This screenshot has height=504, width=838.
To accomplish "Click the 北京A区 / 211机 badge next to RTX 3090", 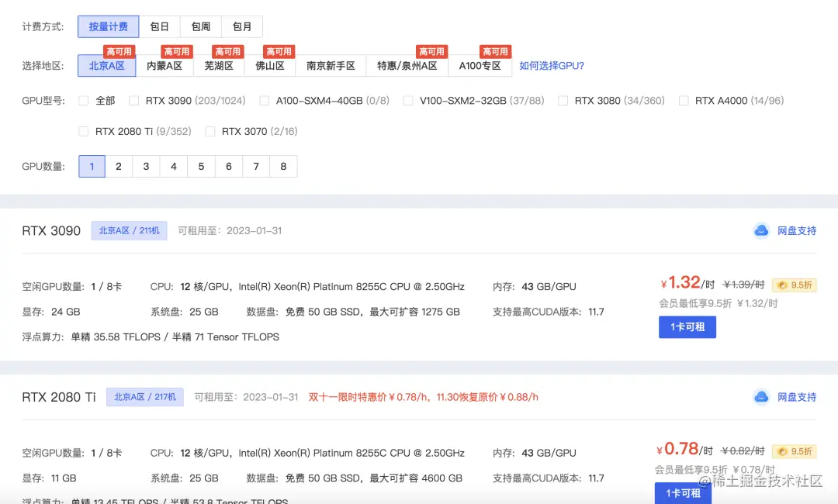I will [x=129, y=230].
